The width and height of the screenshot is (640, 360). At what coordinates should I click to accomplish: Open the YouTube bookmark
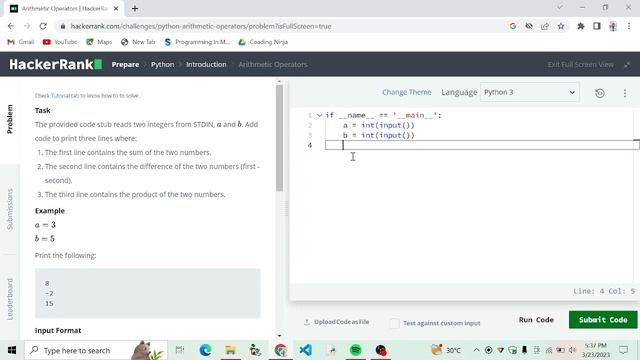coord(60,42)
